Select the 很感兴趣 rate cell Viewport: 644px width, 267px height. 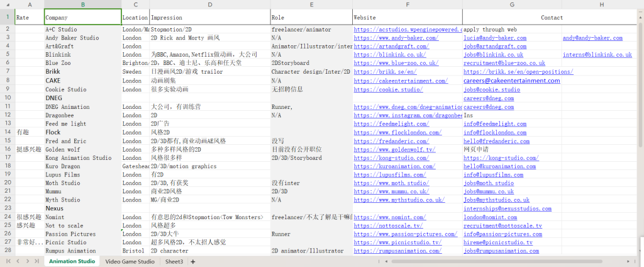pyautogui.click(x=30, y=217)
